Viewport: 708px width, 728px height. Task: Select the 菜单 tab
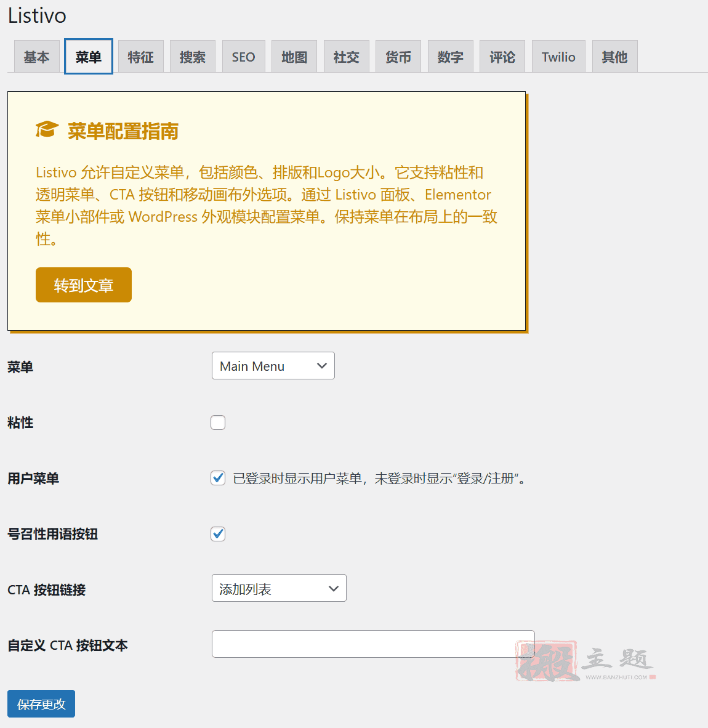(x=89, y=57)
